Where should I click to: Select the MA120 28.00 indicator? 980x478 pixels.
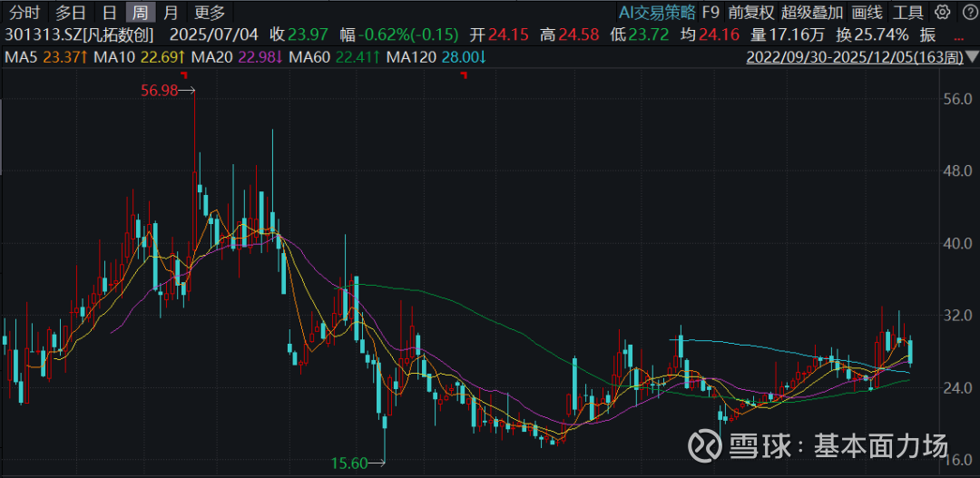(437, 58)
